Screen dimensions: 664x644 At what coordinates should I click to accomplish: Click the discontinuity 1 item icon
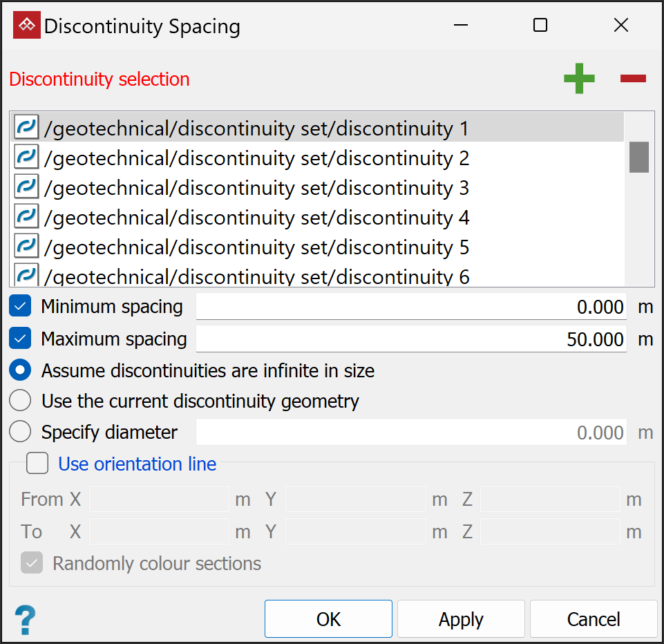coord(27,128)
